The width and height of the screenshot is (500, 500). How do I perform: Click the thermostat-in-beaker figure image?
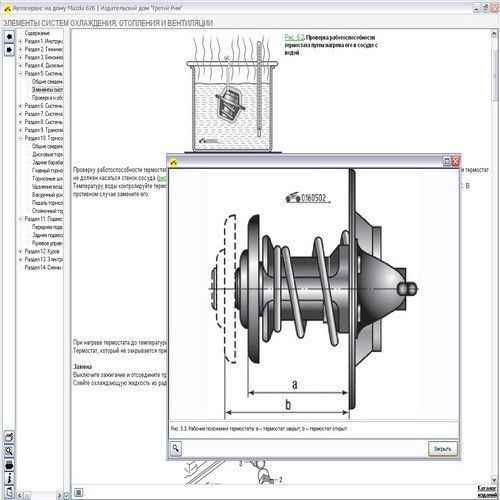coord(232,93)
